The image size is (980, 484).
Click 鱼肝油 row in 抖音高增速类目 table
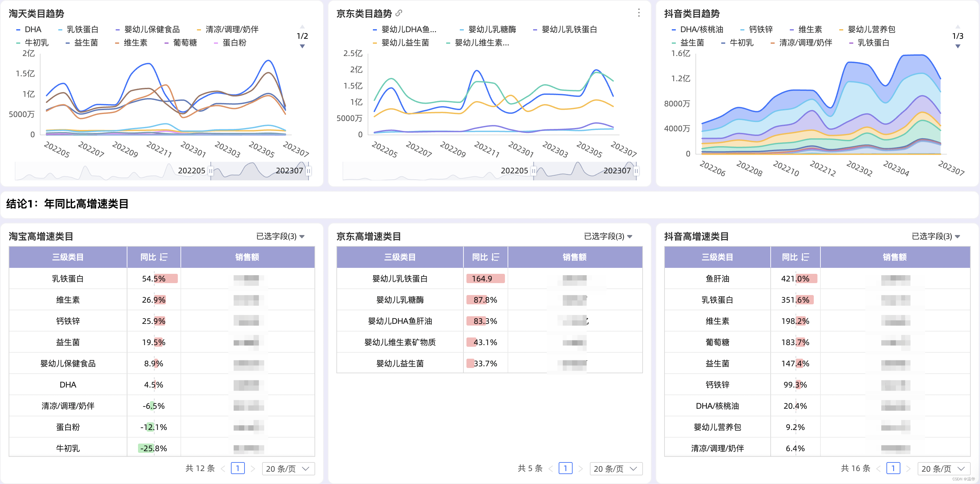(x=817, y=278)
